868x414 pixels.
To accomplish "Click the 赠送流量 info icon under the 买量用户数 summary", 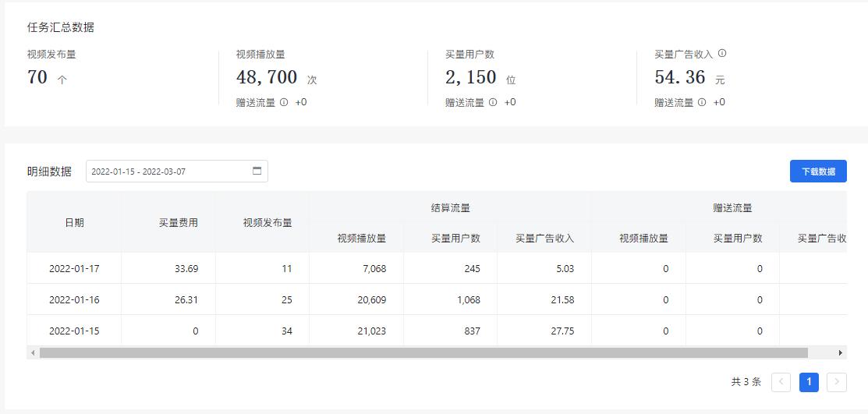I will pos(493,102).
